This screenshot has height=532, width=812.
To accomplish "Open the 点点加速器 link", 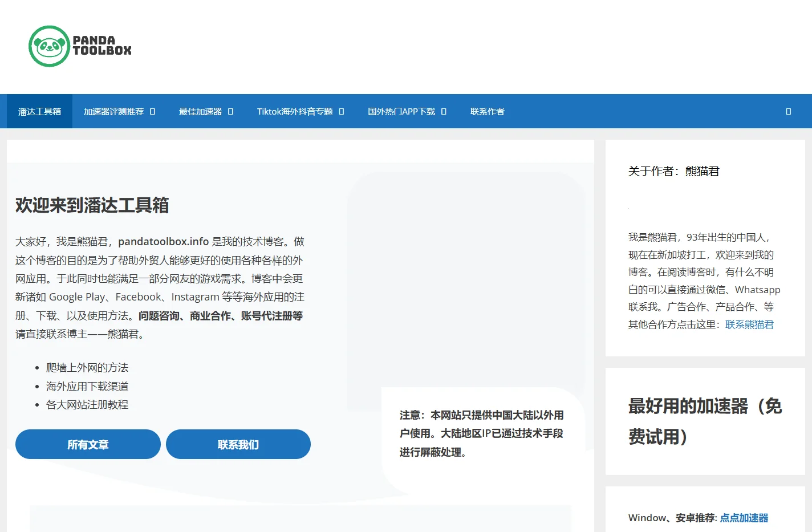I will 744,518.
